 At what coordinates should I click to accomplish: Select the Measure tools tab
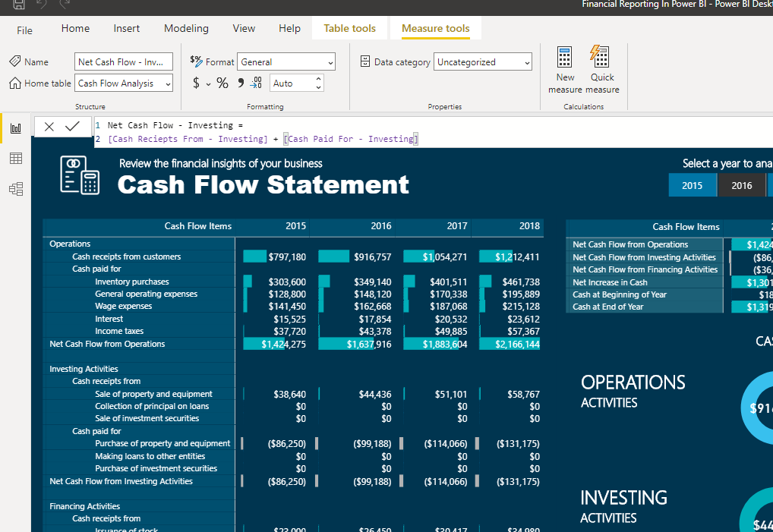point(436,29)
